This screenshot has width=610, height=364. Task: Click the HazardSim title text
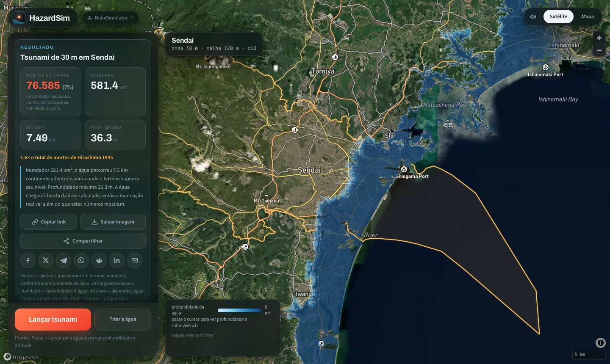pos(50,18)
